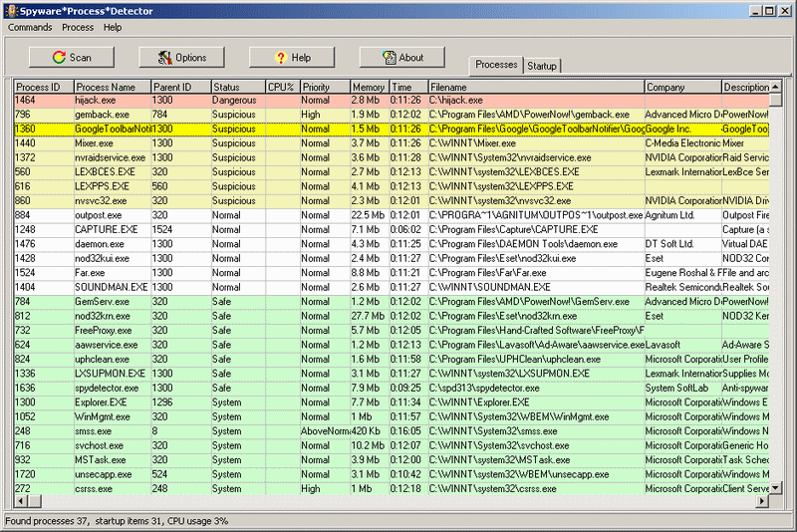Click the Scan button
The image size is (797, 532).
pos(72,58)
